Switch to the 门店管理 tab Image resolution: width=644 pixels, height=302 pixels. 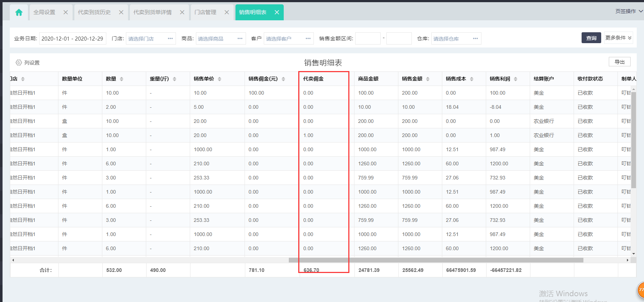coord(205,12)
